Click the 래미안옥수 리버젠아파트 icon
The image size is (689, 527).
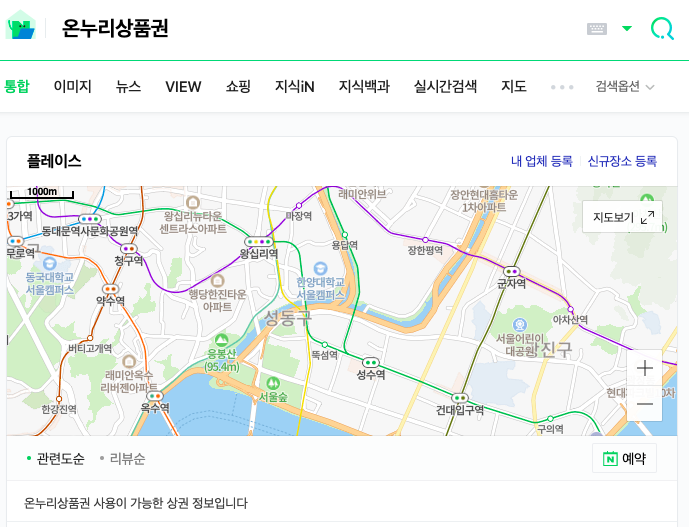tap(129, 361)
